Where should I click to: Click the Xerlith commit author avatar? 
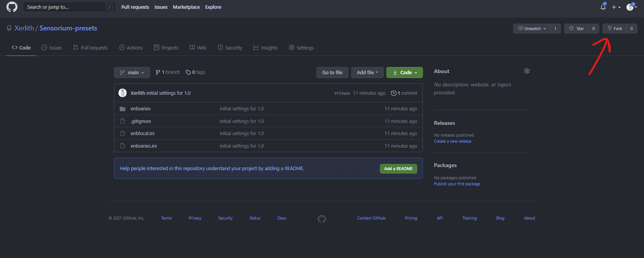[x=123, y=93]
